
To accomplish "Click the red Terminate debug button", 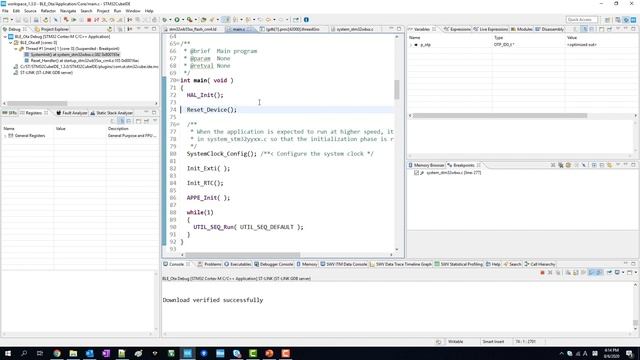I will (x=89, y=20).
